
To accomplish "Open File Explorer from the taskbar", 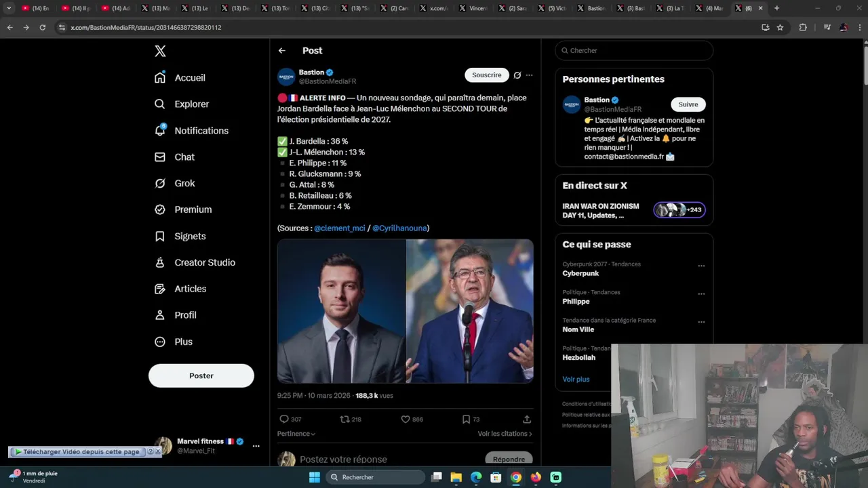I will 456,477.
